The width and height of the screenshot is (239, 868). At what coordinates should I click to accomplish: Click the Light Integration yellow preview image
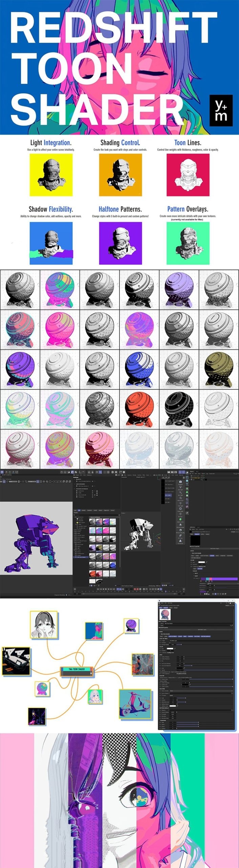click(51, 175)
